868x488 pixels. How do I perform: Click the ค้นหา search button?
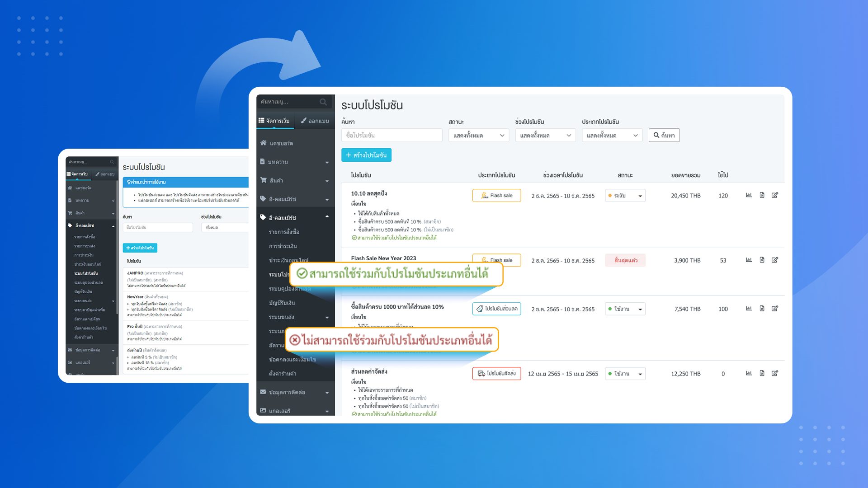[x=664, y=135]
